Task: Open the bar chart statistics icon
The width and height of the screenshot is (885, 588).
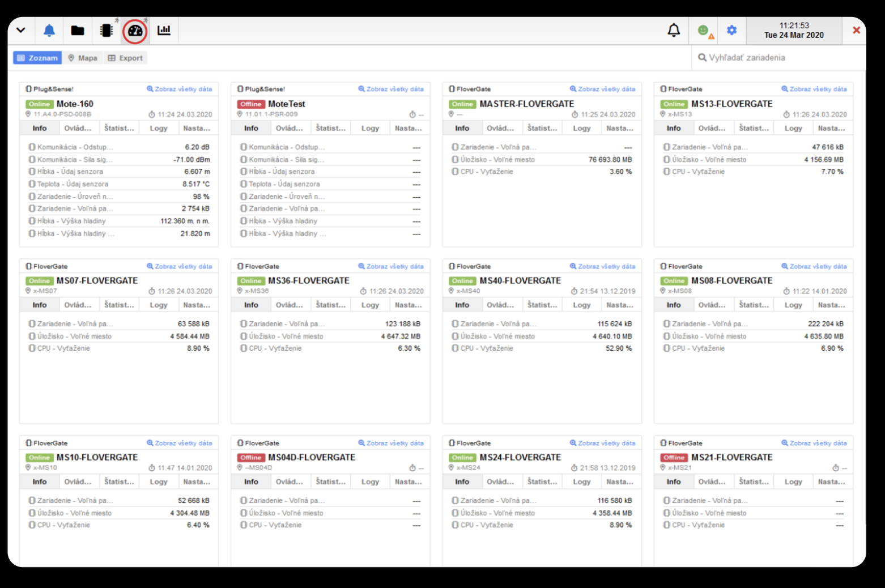Action: [x=164, y=31]
